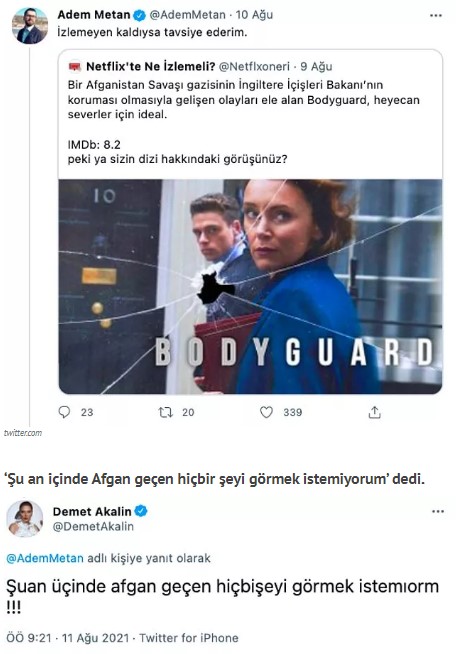Click the reply speech bubble icon
461x654 pixels.
tap(64, 412)
